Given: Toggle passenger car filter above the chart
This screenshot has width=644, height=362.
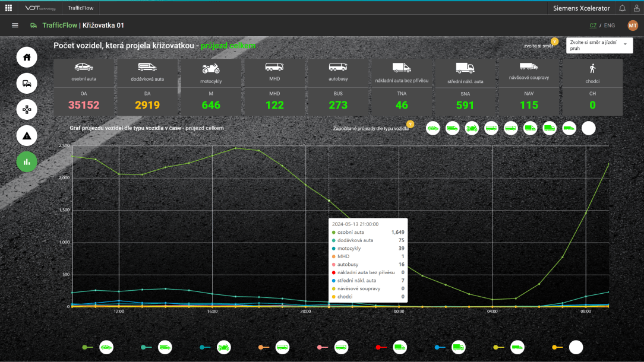Looking at the screenshot, I should click(x=433, y=128).
